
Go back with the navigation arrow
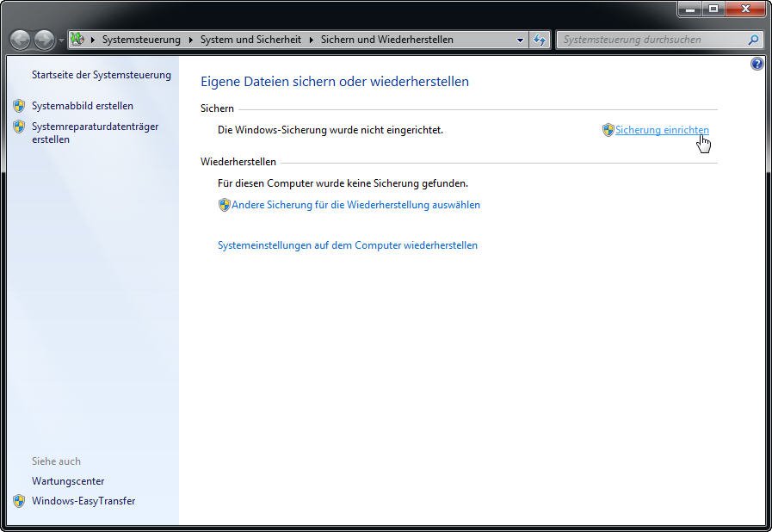click(21, 40)
